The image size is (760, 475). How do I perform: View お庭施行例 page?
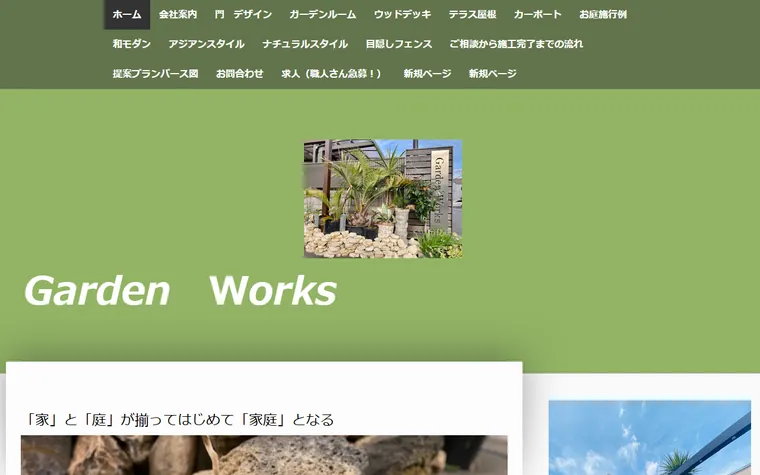pyautogui.click(x=603, y=15)
